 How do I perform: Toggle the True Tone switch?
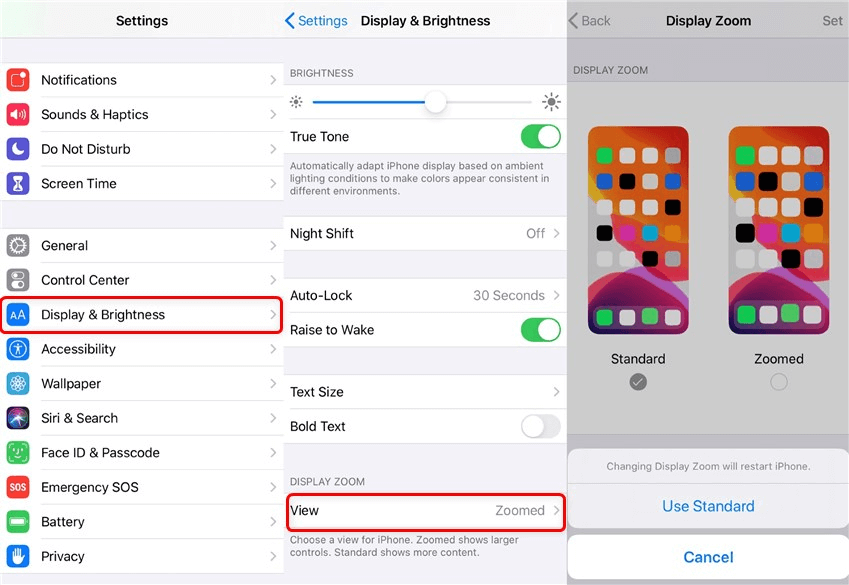point(540,136)
